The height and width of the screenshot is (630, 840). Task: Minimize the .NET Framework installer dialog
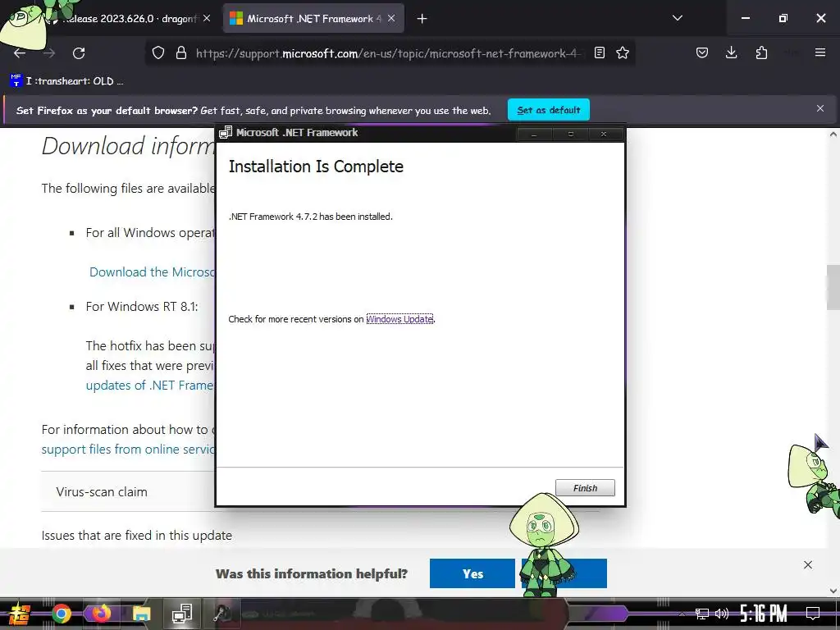533,134
